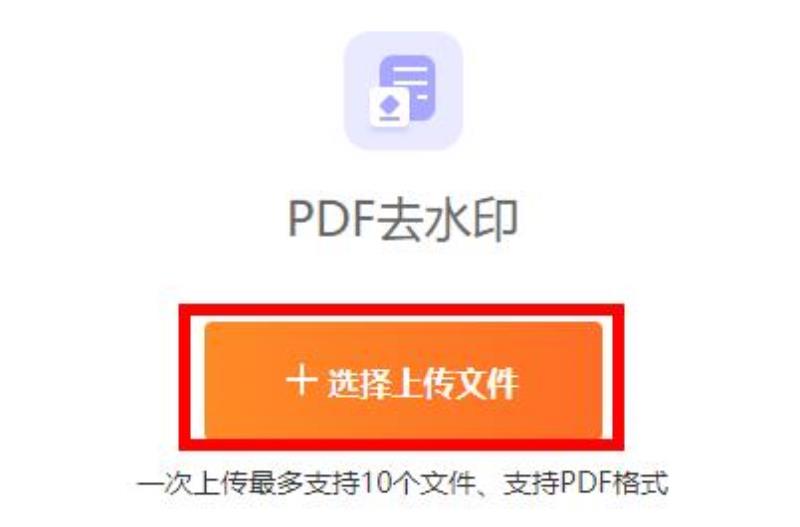This screenshot has width=800, height=527.
Task: Click the diamond symbol inside the white badge
Action: [390, 105]
